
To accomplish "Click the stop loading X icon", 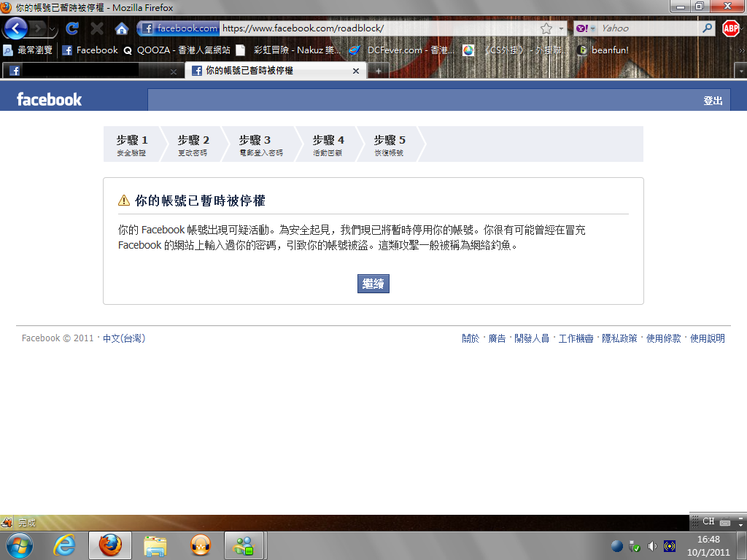I will click(x=97, y=28).
